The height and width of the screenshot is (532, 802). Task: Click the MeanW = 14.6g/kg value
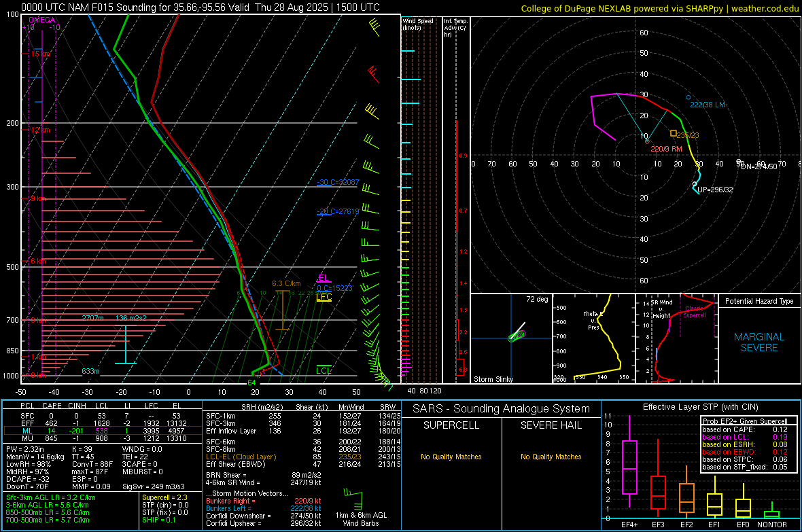pyautogui.click(x=35, y=457)
